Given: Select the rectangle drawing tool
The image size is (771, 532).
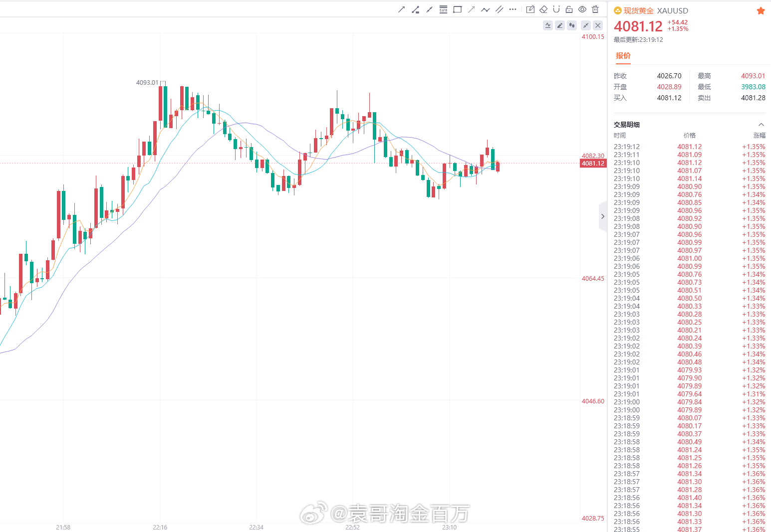Looking at the screenshot, I should 457,9.
